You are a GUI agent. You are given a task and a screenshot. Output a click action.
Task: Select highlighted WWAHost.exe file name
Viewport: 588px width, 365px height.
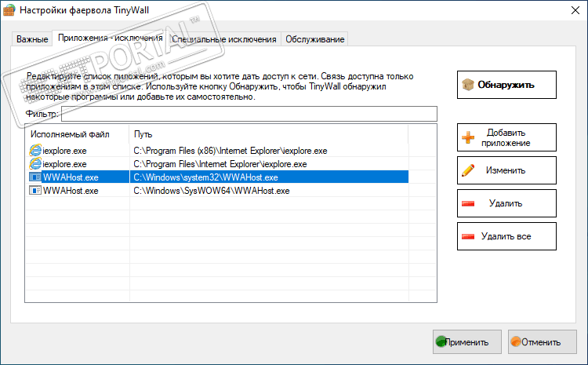coord(71,177)
